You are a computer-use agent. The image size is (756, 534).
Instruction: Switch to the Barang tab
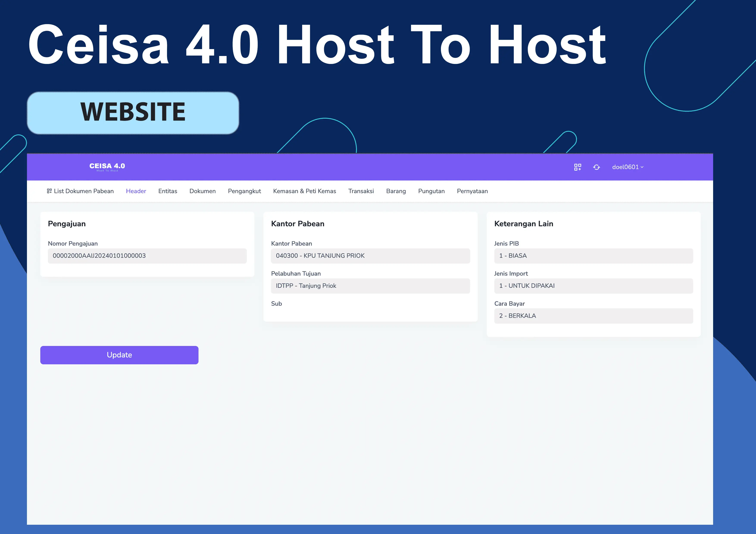coord(396,191)
